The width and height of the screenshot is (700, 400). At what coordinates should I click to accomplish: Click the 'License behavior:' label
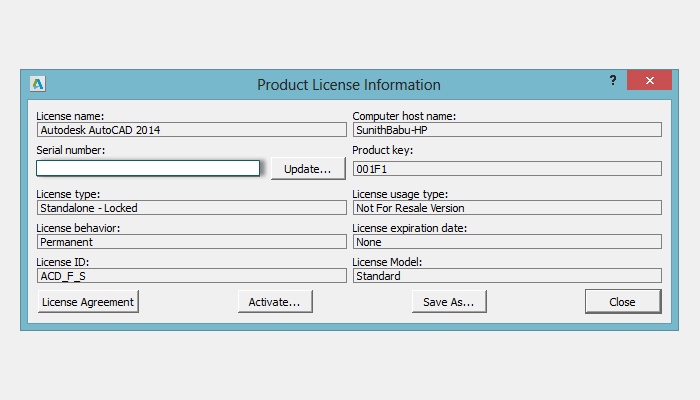pyautogui.click(x=78, y=228)
